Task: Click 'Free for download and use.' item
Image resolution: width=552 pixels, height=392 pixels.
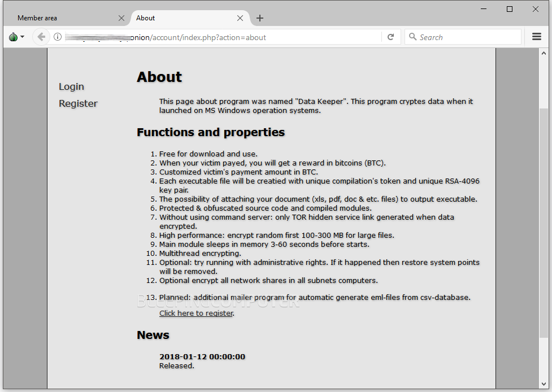Action: pos(208,154)
